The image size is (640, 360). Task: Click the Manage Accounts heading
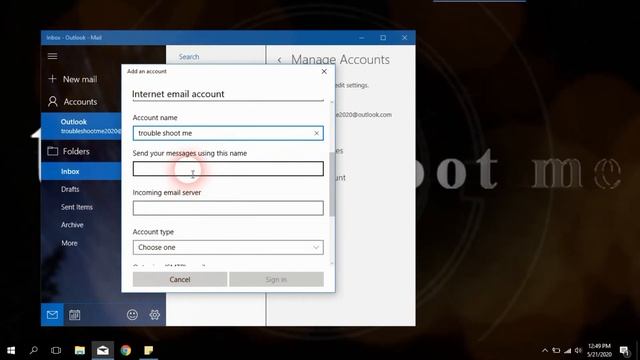[340, 60]
